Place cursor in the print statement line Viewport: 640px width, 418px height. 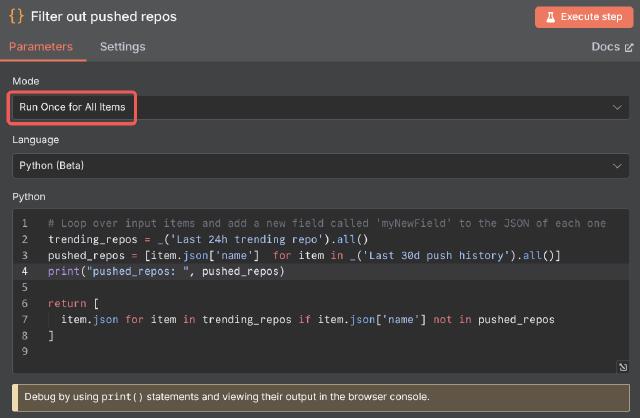coord(166,271)
